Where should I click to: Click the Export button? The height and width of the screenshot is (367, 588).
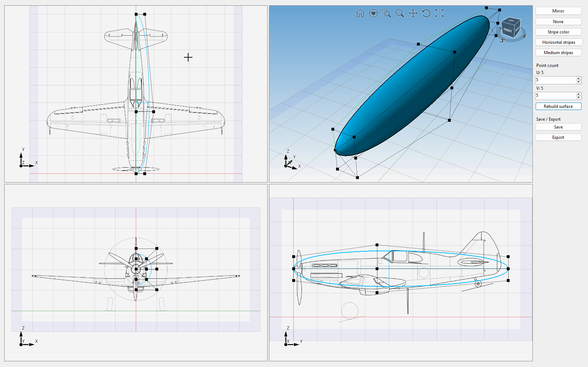558,137
